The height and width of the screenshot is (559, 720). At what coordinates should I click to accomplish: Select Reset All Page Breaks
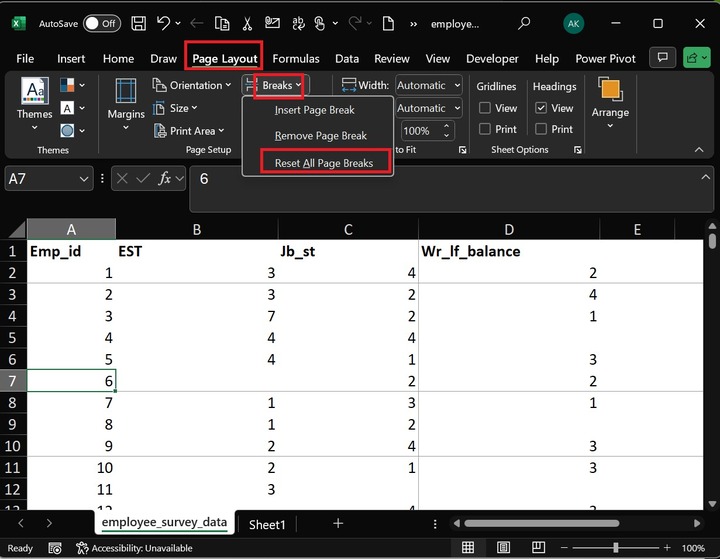click(323, 163)
